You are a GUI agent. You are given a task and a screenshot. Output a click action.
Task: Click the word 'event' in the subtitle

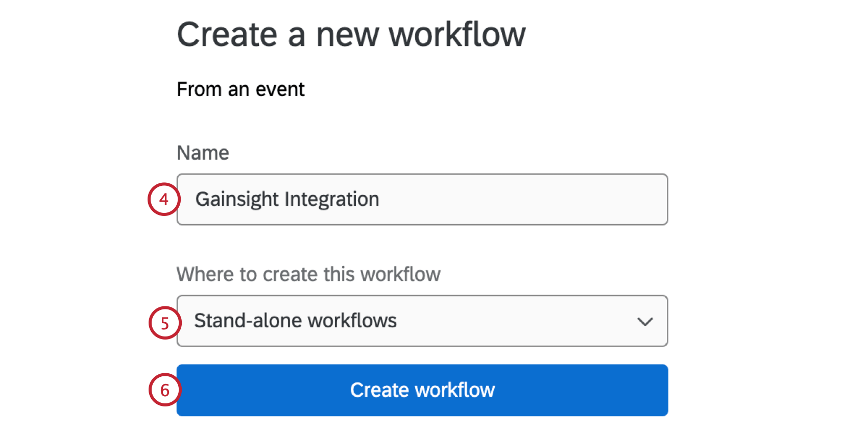point(280,89)
